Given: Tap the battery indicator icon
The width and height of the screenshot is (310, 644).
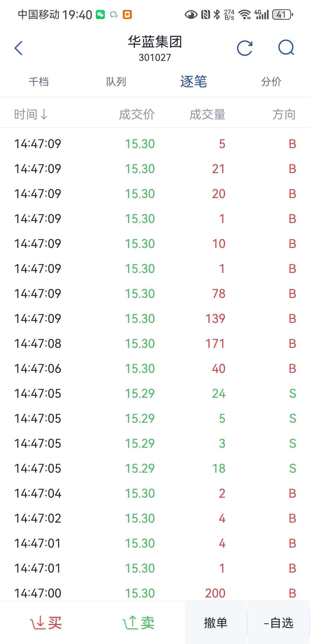Looking at the screenshot, I should (283, 14).
